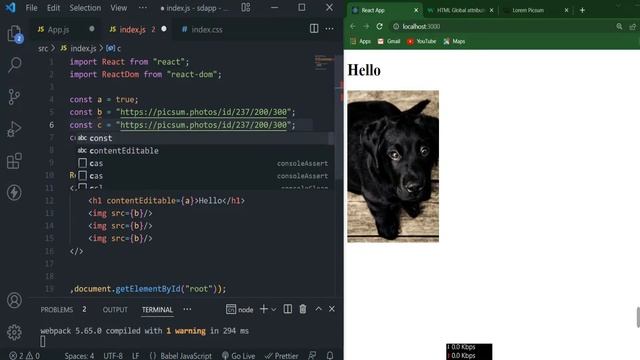Screen dimensions: 640x360
Task: Open the Manage gear icon
Action: [x=14, y=332]
